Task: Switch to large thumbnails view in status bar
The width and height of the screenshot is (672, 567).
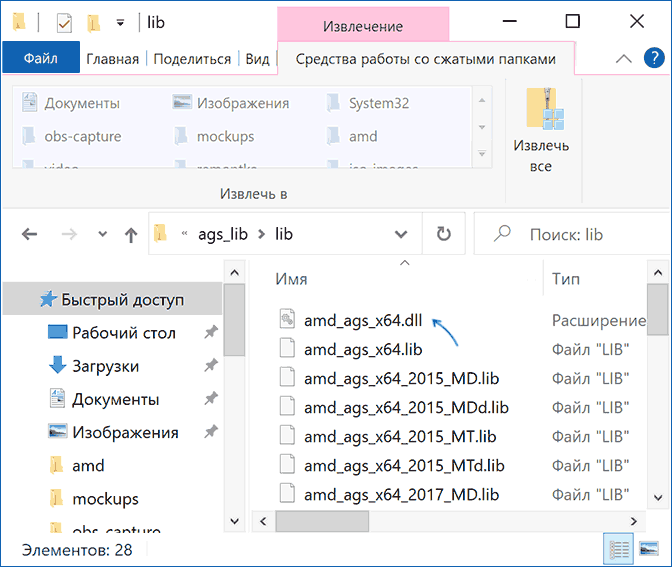Action: click(649, 549)
